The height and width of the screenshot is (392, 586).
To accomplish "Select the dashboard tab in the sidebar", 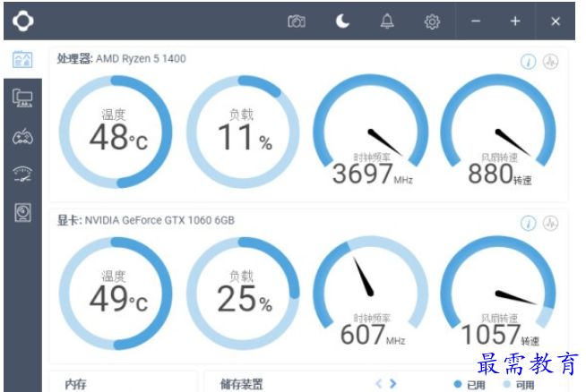I will (x=22, y=59).
